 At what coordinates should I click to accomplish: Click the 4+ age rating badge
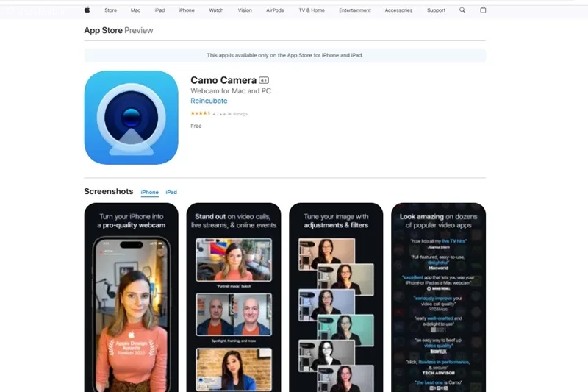(264, 80)
